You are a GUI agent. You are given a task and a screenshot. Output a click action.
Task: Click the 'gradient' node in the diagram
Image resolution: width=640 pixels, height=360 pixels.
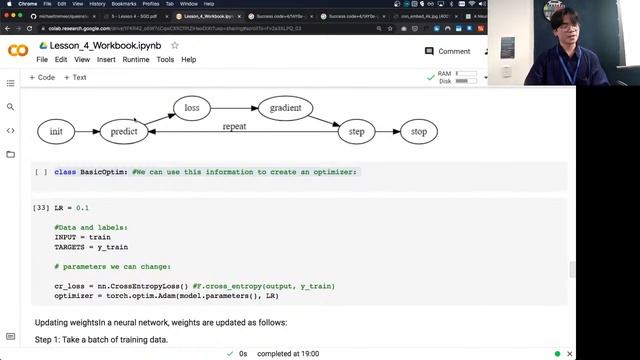tap(285, 108)
